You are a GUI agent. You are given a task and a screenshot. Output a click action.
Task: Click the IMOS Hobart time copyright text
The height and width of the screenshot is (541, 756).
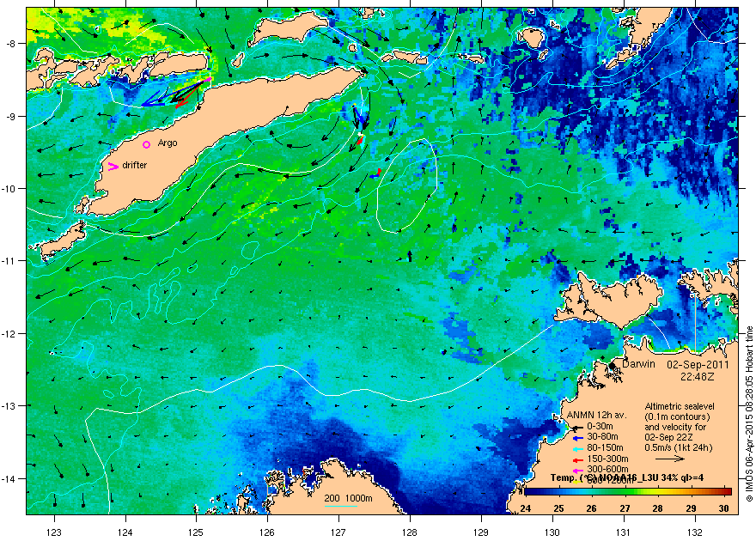point(749,414)
